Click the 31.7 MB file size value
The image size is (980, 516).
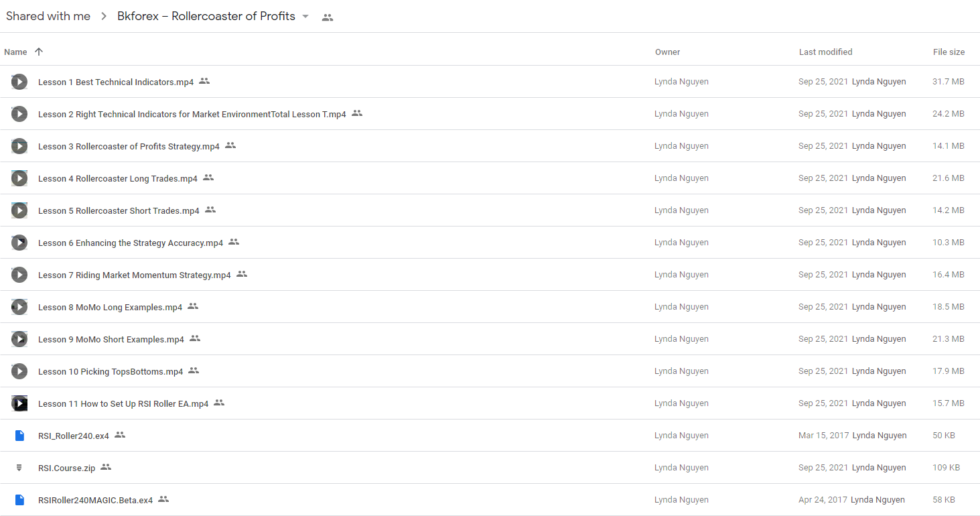[x=949, y=82]
